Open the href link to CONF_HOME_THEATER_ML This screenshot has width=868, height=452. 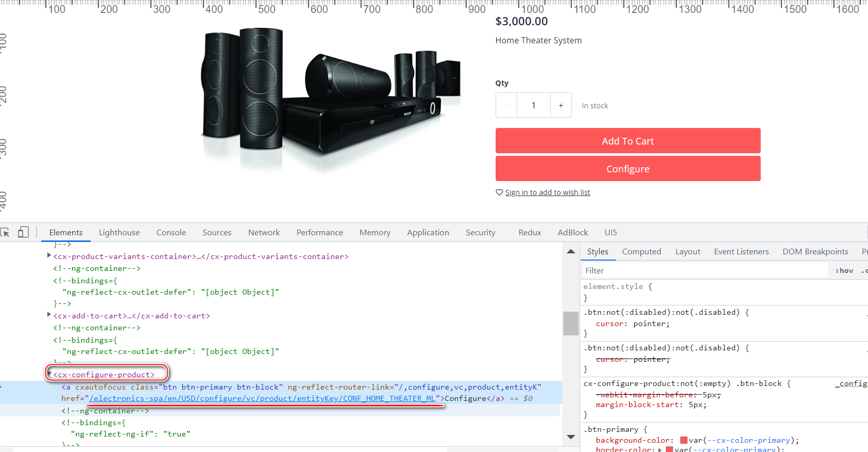click(x=263, y=398)
